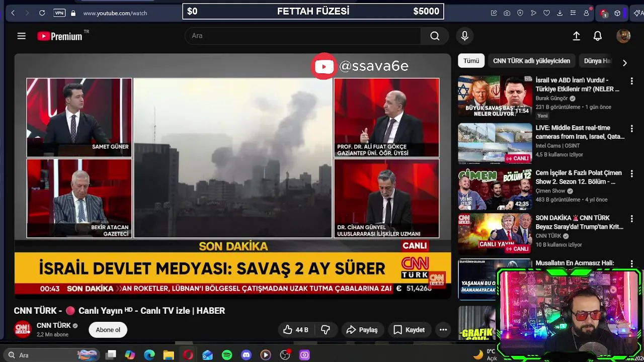Open browser snapshot camera tool
Screen dimensions: 644x362
point(507,13)
